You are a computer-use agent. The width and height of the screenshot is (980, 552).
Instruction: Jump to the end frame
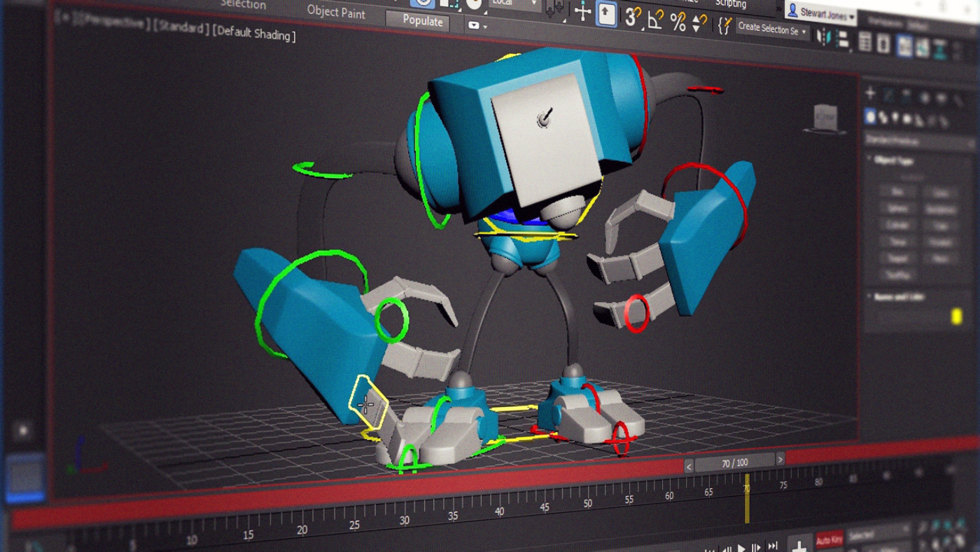(x=773, y=546)
